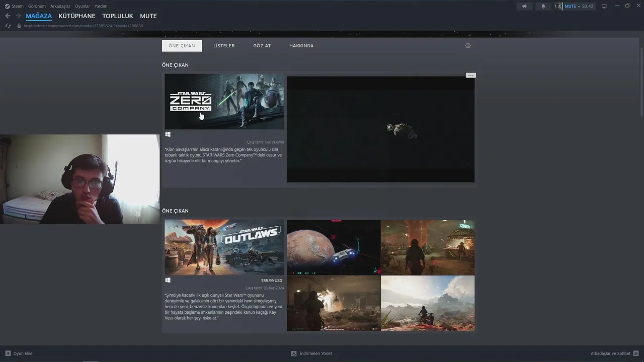Click the plus icon beside Oyun Ekle
The image size is (644, 362).
[8, 353]
